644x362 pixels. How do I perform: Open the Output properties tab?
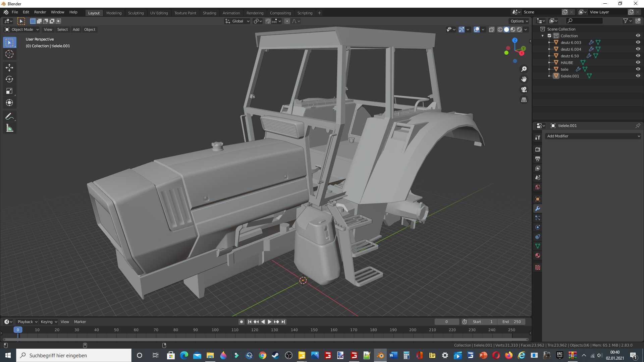538,159
